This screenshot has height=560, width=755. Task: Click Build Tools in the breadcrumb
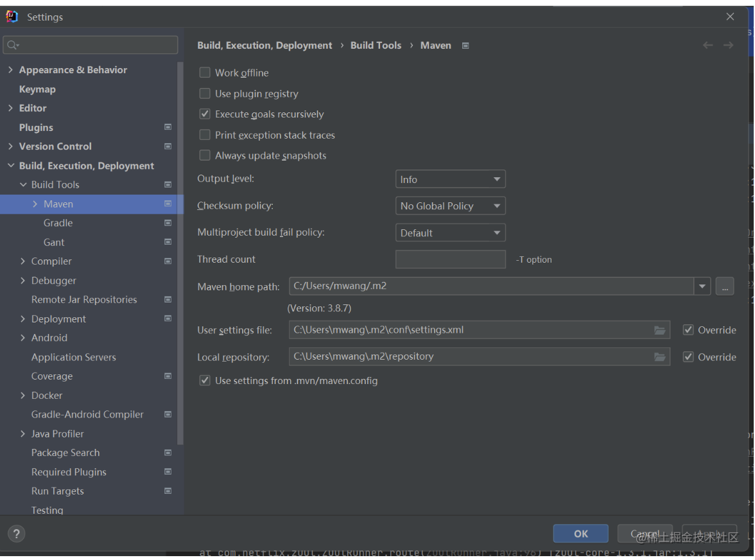(376, 45)
